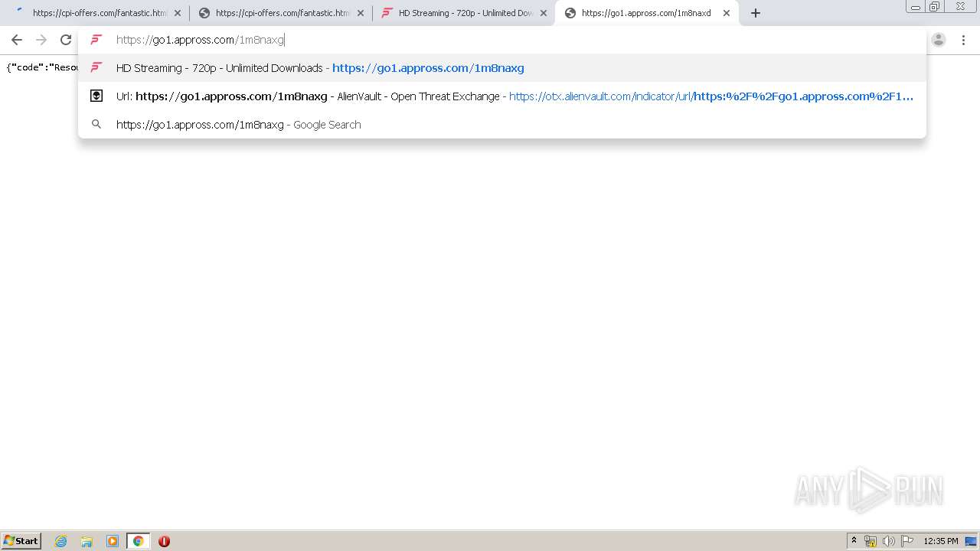Go back using the back arrow

point(17,40)
